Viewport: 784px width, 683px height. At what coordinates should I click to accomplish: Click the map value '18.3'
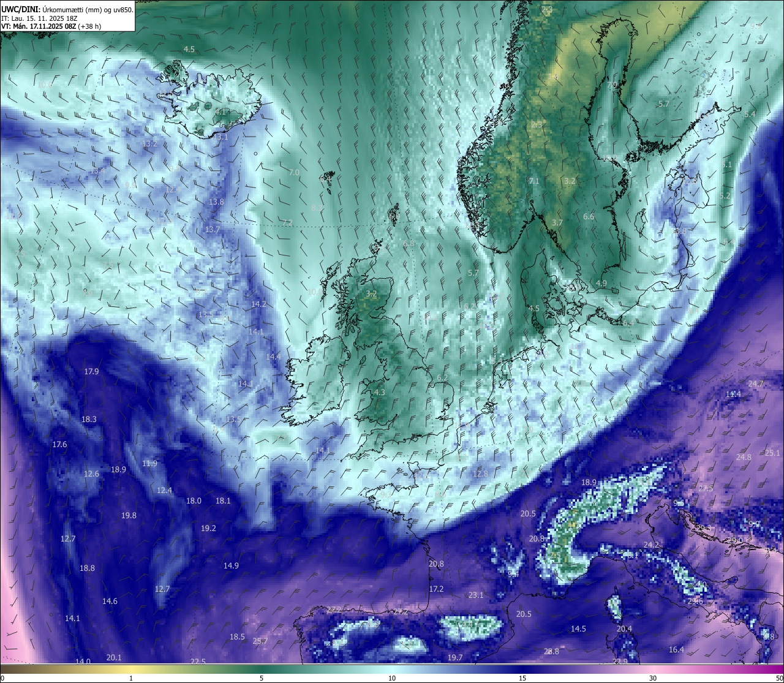pyautogui.click(x=89, y=419)
